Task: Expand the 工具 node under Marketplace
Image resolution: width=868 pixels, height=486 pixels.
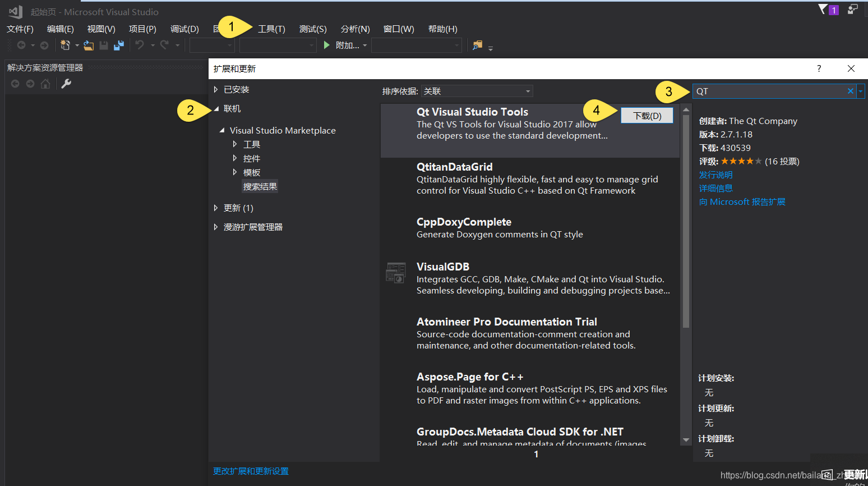Action: click(x=235, y=144)
